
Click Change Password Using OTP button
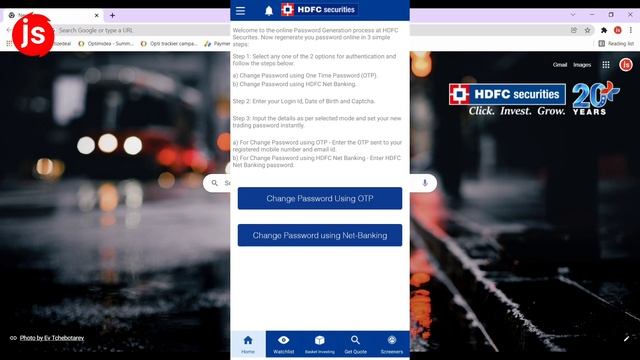[320, 198]
